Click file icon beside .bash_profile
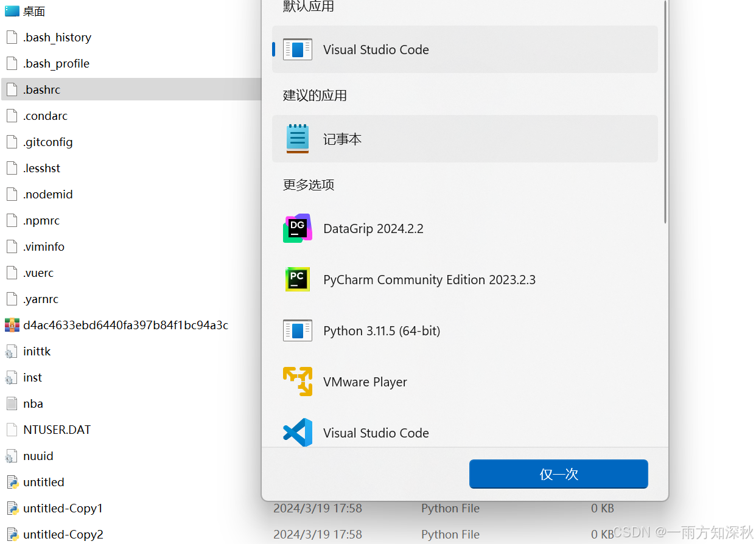 point(12,63)
